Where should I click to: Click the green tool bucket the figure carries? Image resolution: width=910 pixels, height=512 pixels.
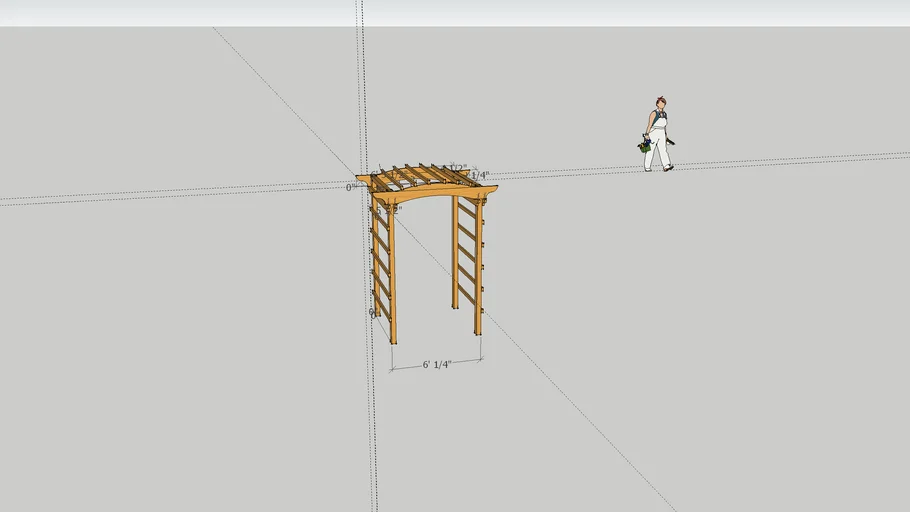pyautogui.click(x=646, y=145)
